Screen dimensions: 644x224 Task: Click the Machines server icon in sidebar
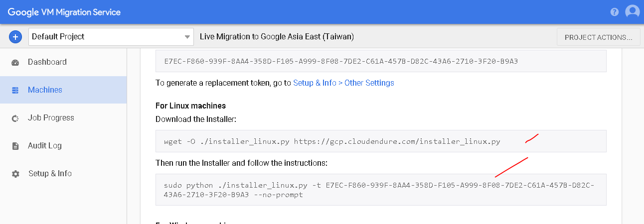[15, 90]
